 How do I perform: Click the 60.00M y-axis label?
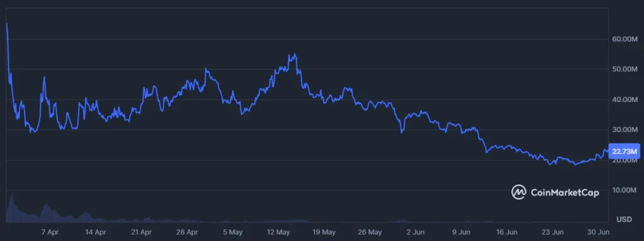[624, 39]
